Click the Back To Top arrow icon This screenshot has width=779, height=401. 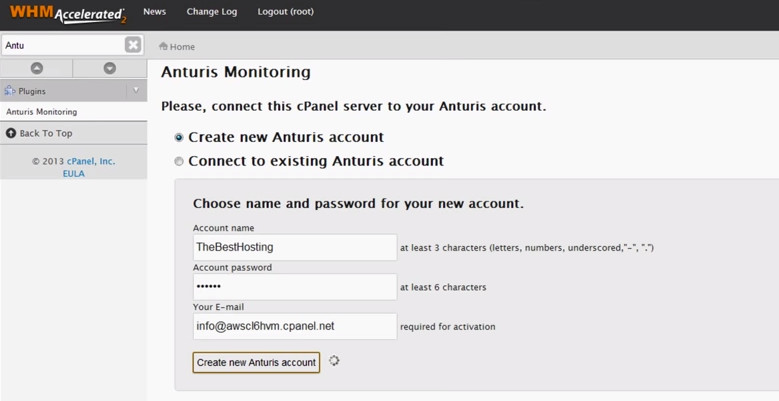pos(11,133)
